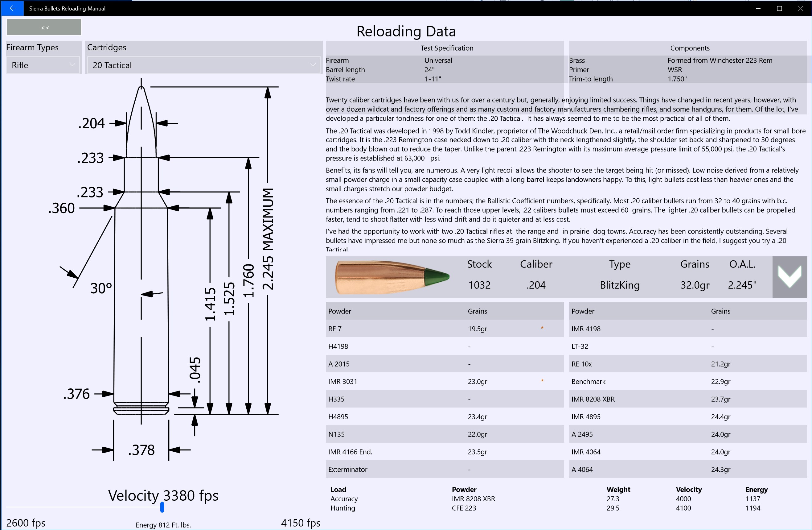Click the orange asterisk beside RE 7
This screenshot has width=812, height=530.
coord(542,328)
